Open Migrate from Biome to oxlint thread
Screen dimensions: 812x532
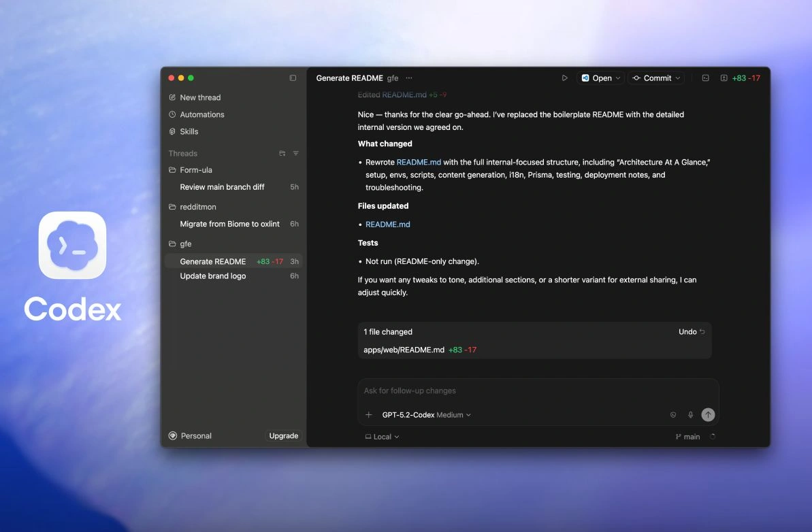coord(233,224)
